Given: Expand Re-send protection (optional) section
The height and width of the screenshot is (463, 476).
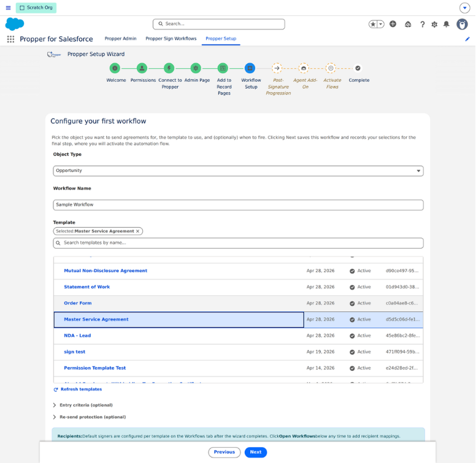Looking at the screenshot, I should click(x=90, y=417).
